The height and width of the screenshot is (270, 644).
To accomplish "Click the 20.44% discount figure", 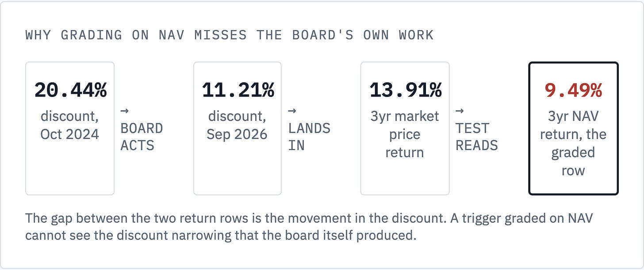I will click(x=70, y=91).
